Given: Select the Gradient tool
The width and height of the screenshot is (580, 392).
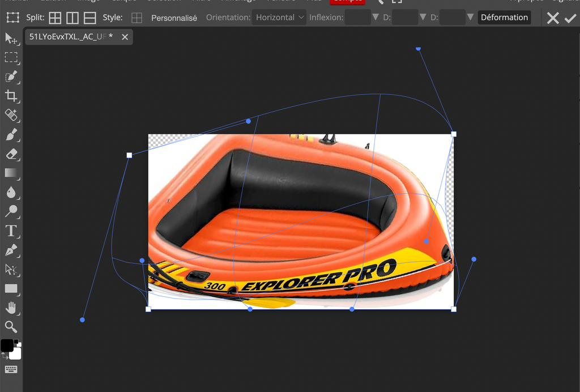Looking at the screenshot, I should (x=11, y=173).
